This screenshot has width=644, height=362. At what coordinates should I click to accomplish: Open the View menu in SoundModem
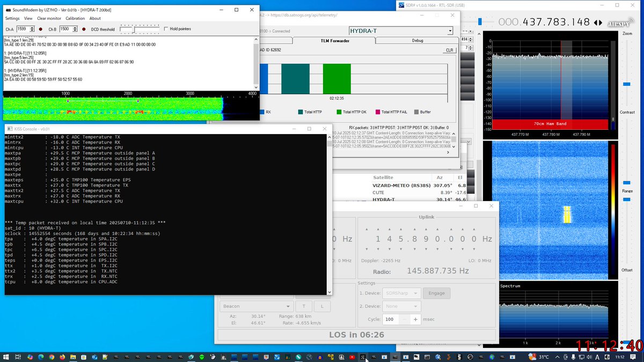click(28, 18)
